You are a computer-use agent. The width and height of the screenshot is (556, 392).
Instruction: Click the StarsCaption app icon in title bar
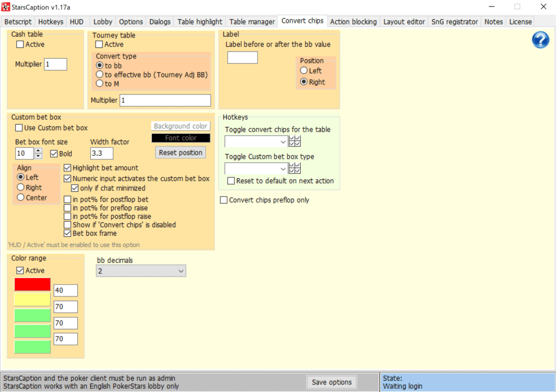[5, 7]
